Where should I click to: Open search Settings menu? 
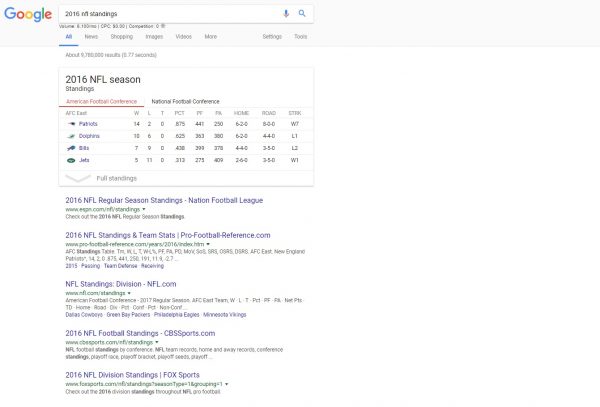tap(271, 36)
